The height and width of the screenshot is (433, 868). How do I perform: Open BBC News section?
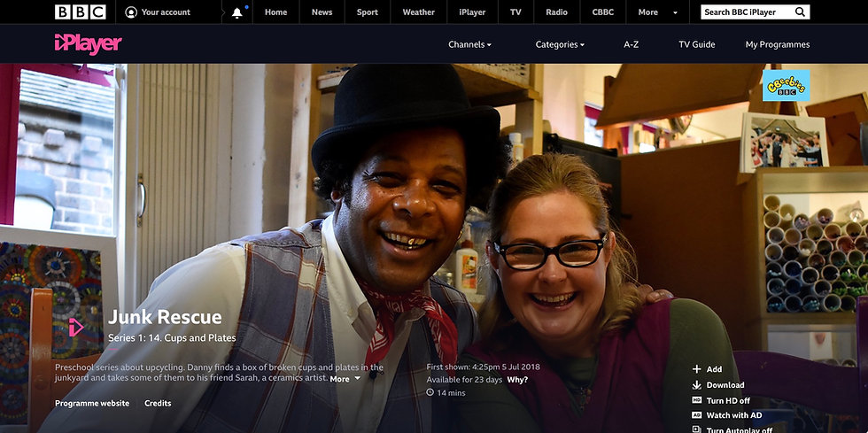click(x=322, y=12)
